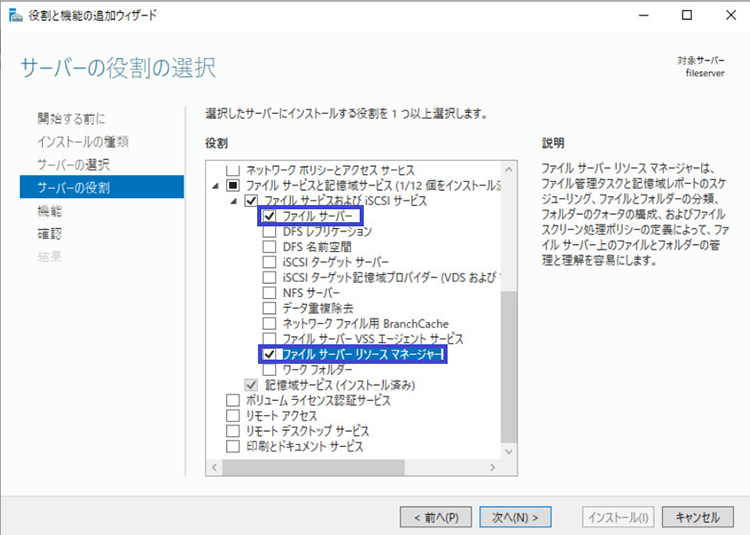Go to 機能 step
The height and width of the screenshot is (535, 750).
click(x=49, y=211)
